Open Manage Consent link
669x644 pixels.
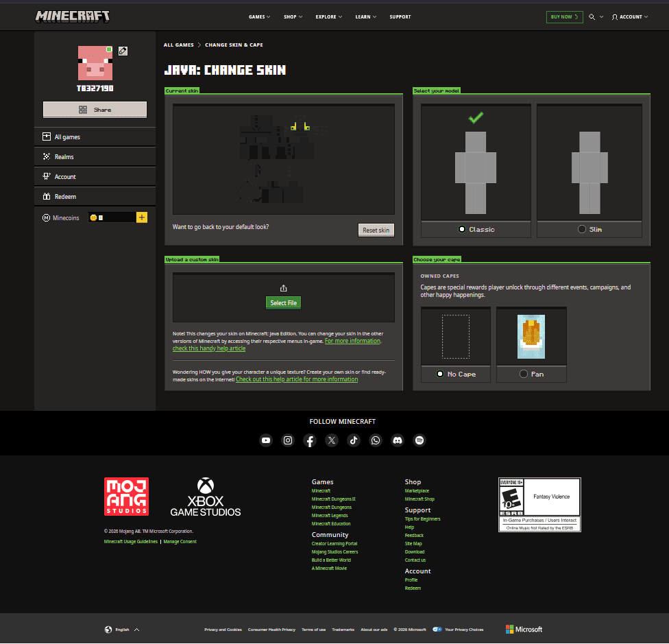pyautogui.click(x=180, y=542)
